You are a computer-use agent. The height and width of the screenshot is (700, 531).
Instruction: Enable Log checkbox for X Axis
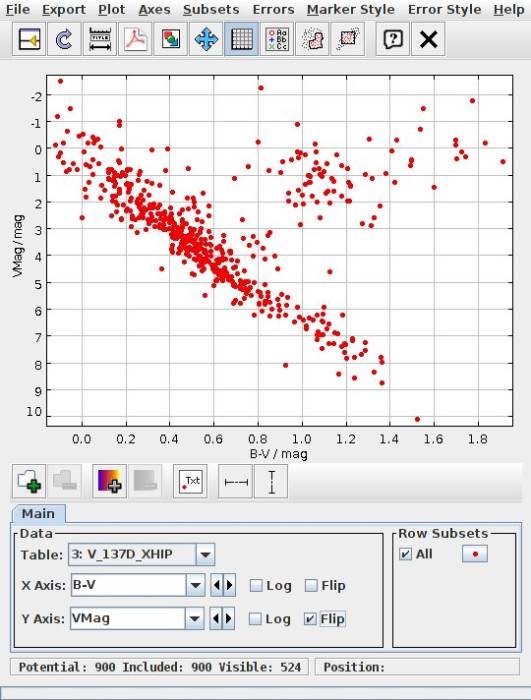(x=256, y=585)
